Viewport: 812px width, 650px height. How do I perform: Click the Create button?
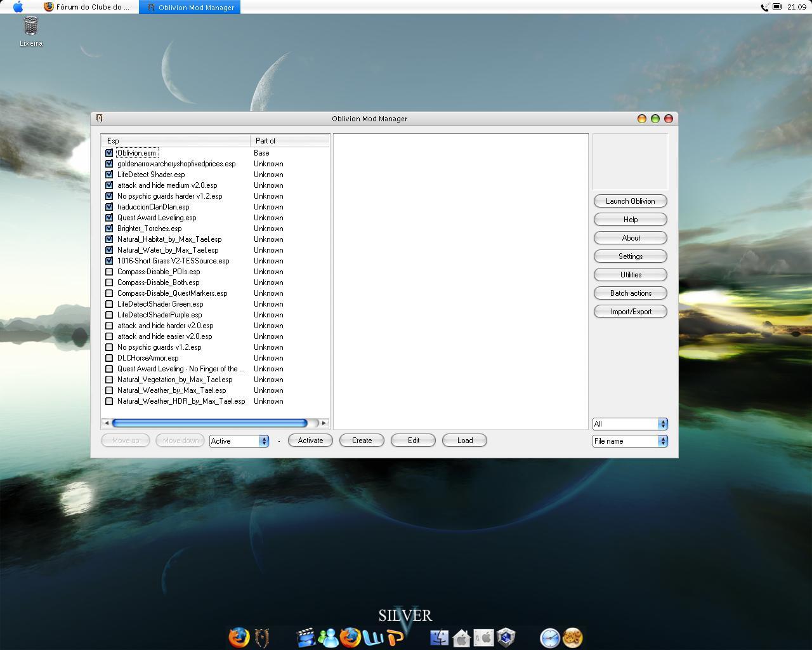[x=362, y=441]
